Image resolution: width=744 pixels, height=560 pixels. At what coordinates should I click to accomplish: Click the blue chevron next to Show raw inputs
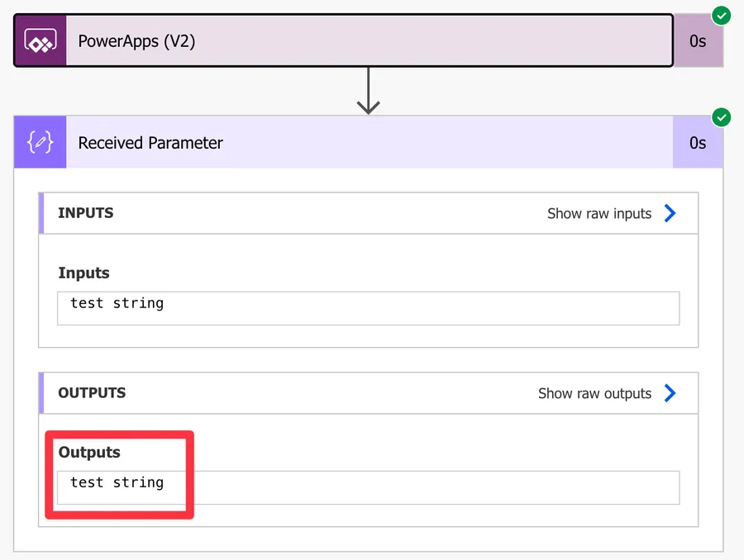[x=671, y=213]
